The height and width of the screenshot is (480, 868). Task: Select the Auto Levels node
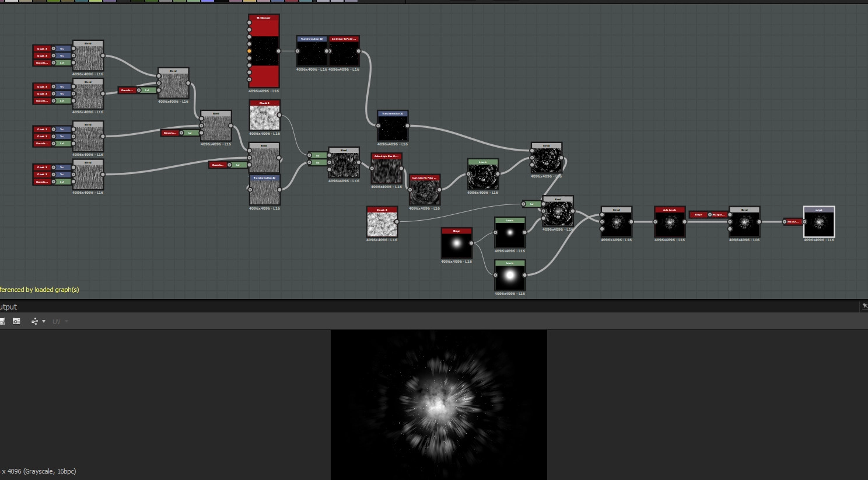click(x=670, y=222)
